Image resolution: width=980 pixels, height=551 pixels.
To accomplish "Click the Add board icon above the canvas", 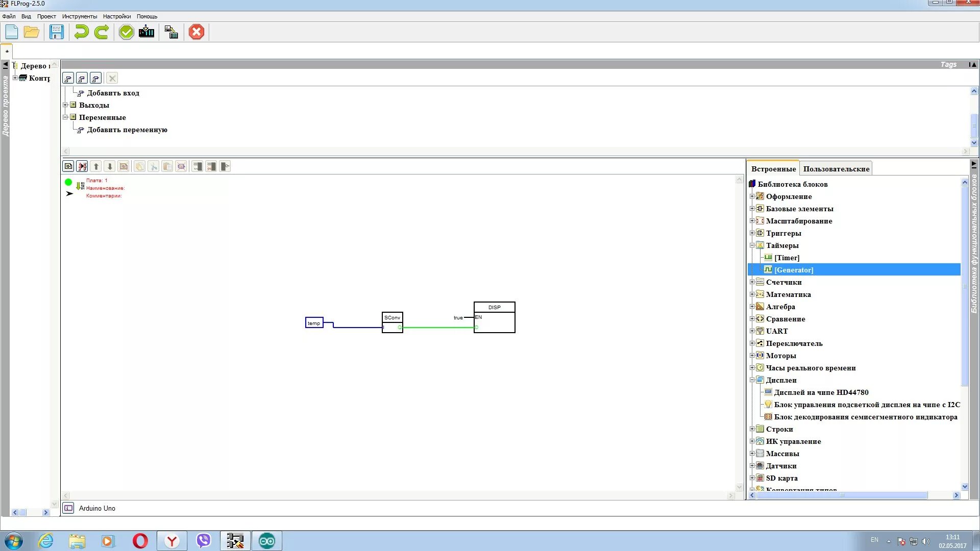I will coord(68,166).
